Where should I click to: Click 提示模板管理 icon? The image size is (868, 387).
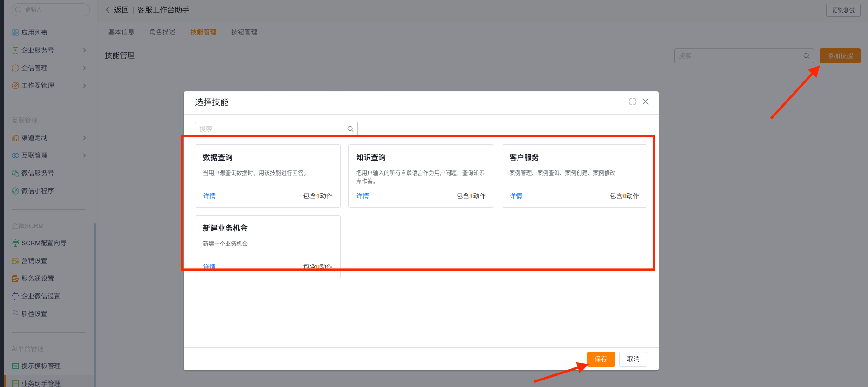[15, 366]
